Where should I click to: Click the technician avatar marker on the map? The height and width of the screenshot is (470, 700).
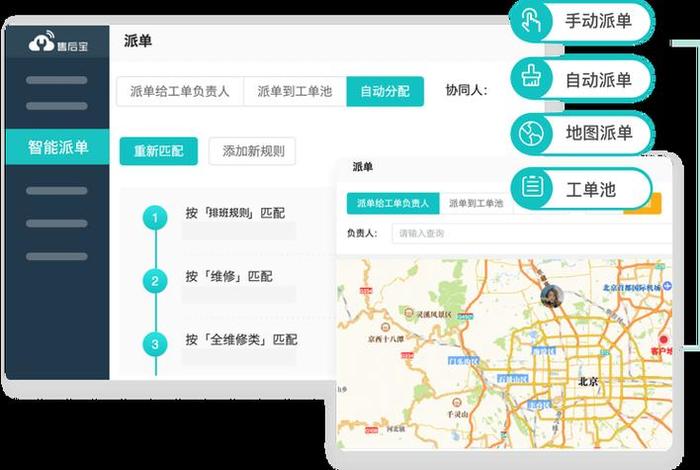[551, 296]
